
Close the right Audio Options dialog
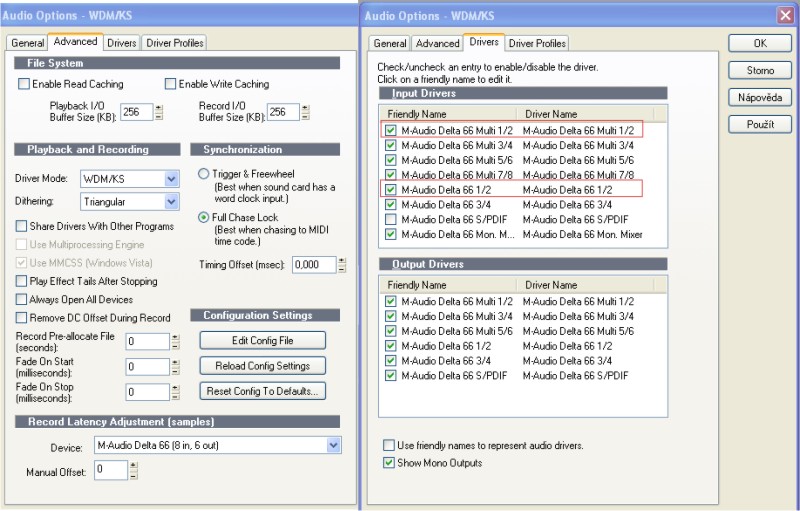click(784, 15)
